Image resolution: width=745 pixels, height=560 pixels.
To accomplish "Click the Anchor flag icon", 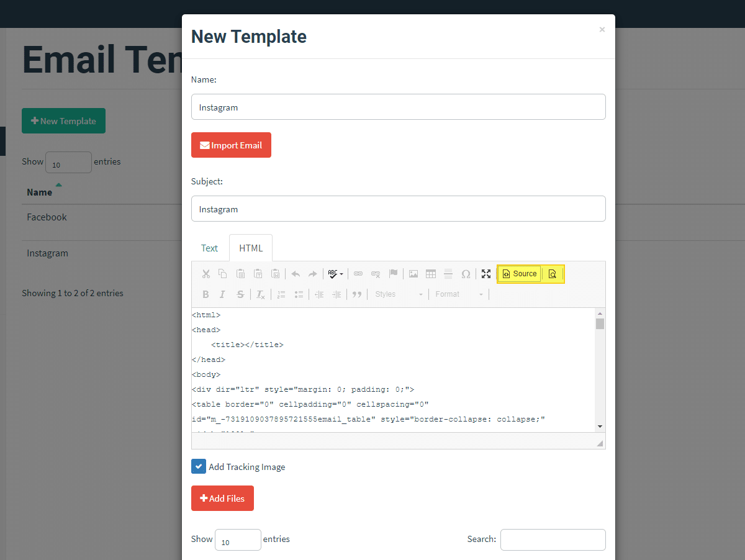I will coord(393,274).
